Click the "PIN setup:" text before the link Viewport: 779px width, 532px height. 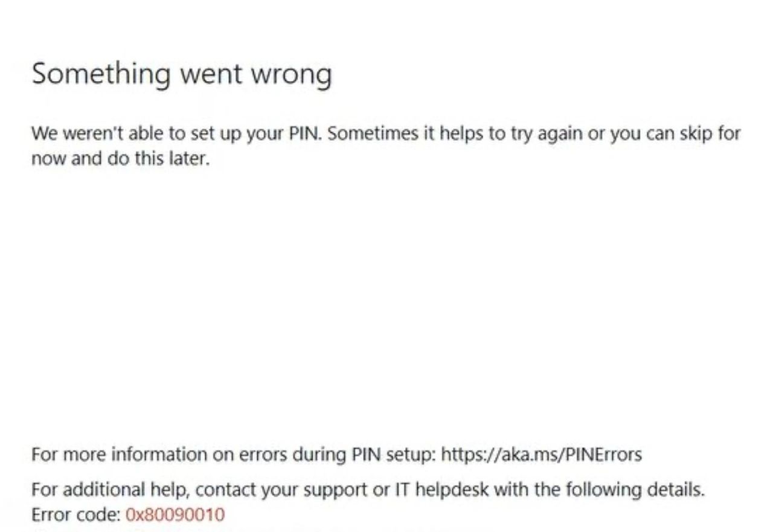[x=393, y=454]
